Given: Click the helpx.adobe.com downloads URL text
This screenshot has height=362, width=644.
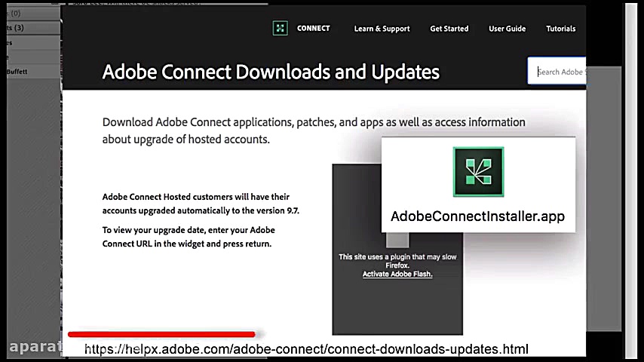Looking at the screenshot, I should click(306, 349).
